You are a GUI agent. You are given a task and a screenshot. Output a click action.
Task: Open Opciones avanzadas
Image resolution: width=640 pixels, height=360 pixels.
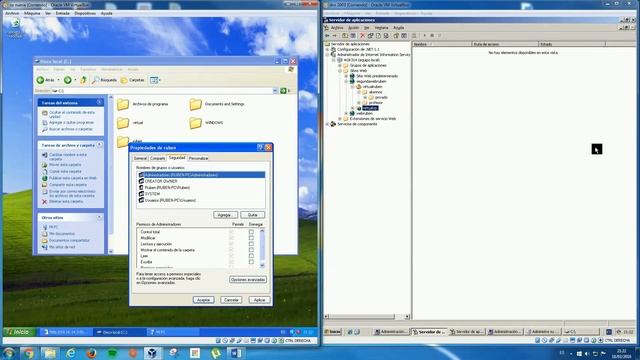point(248,280)
